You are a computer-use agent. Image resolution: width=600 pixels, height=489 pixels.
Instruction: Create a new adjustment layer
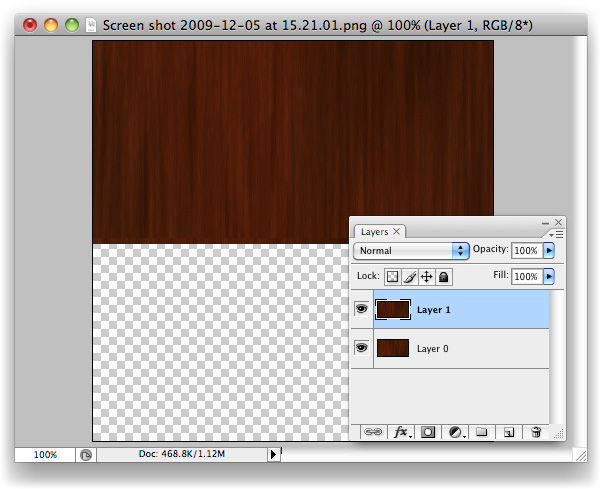pos(456,432)
